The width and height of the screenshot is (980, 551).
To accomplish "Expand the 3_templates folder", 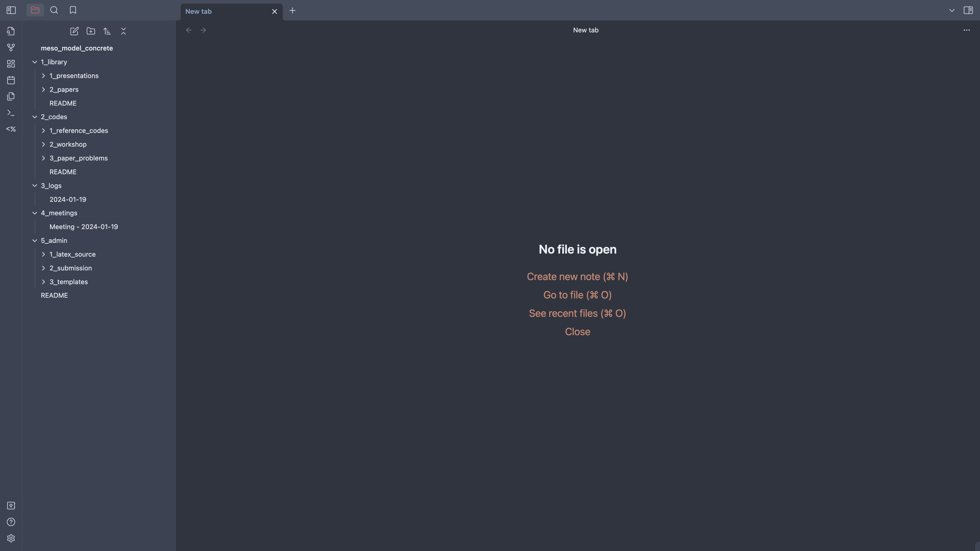I will [x=43, y=282].
